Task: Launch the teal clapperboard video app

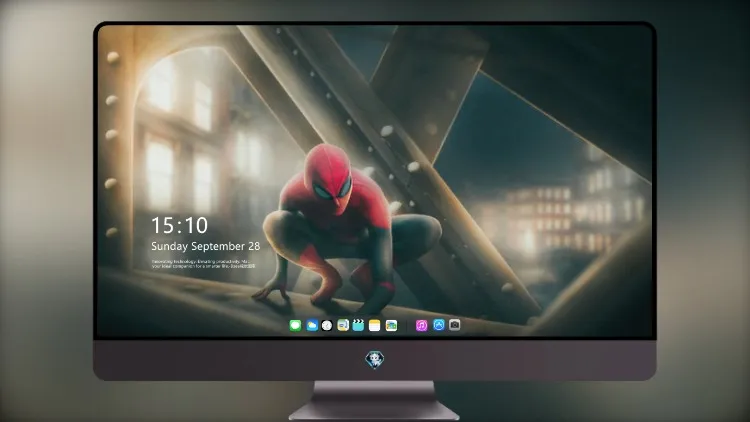Action: pos(358,325)
